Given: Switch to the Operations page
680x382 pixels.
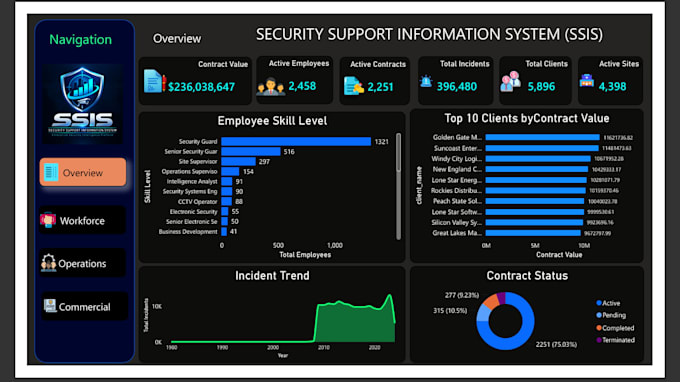Looking at the screenshot, I should pos(83,263).
